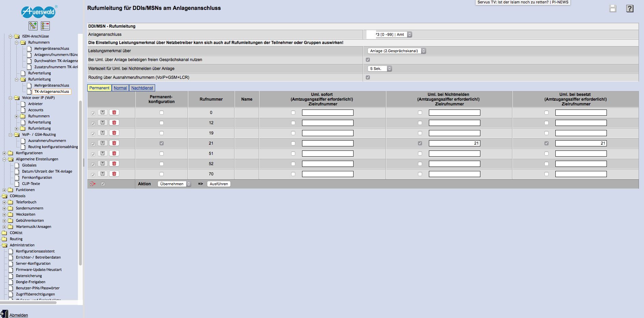
Task: Click the save icon in row 0
Action: (x=103, y=112)
